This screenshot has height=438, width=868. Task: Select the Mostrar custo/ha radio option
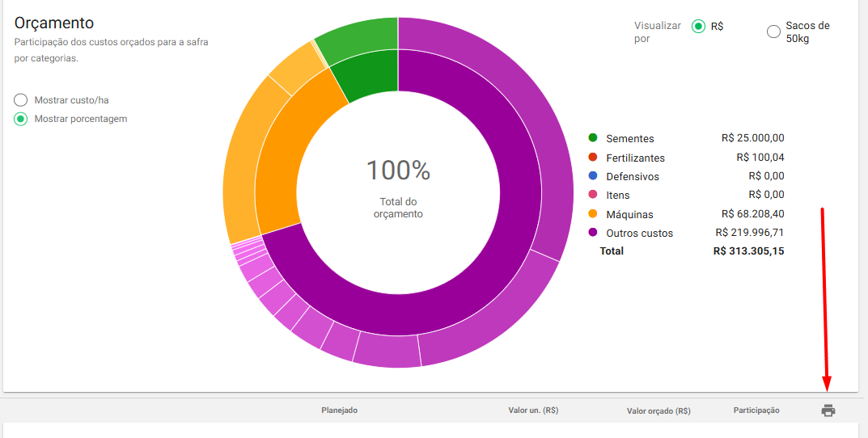[x=21, y=100]
